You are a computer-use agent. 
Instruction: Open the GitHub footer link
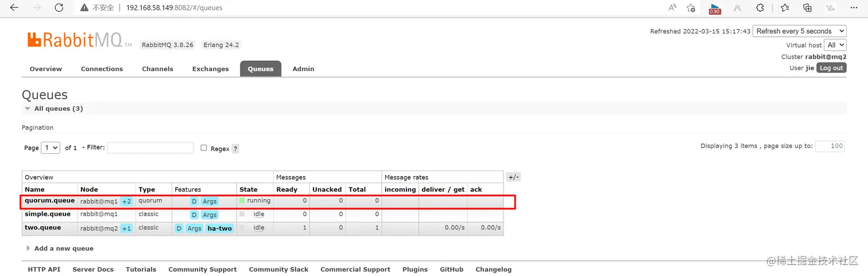click(452, 269)
